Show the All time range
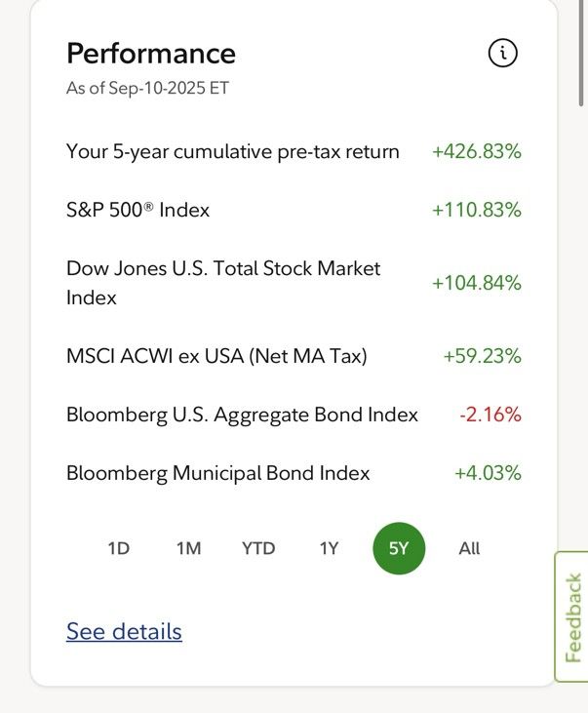The image size is (588, 713). coord(469,548)
